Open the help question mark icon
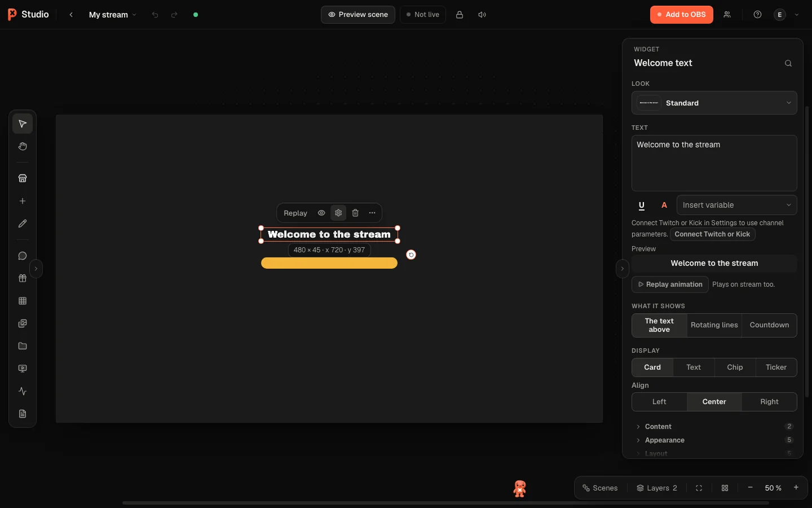The image size is (812, 508). pos(757,15)
